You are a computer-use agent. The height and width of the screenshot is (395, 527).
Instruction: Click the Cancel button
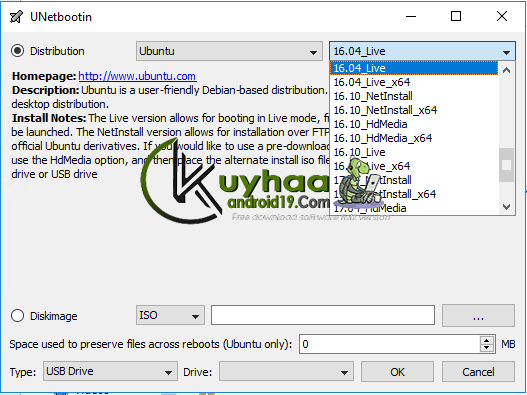(478, 371)
